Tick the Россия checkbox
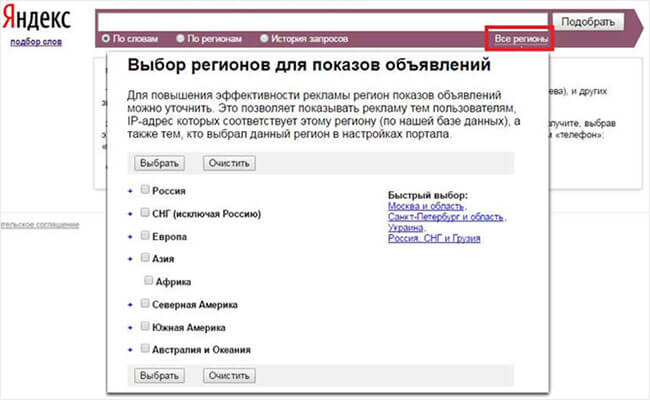The width and height of the screenshot is (650, 400). 146,189
